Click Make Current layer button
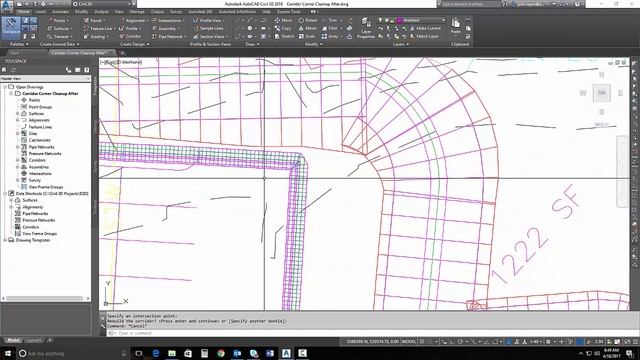The width and height of the screenshot is (640, 360). click(425, 28)
